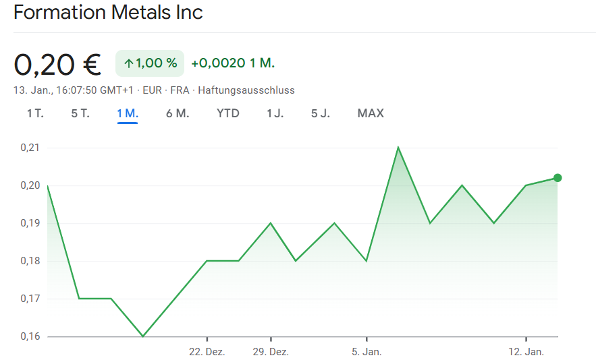Click the 29. Dez. date axis label
This screenshot has width=596, height=364.
click(271, 352)
